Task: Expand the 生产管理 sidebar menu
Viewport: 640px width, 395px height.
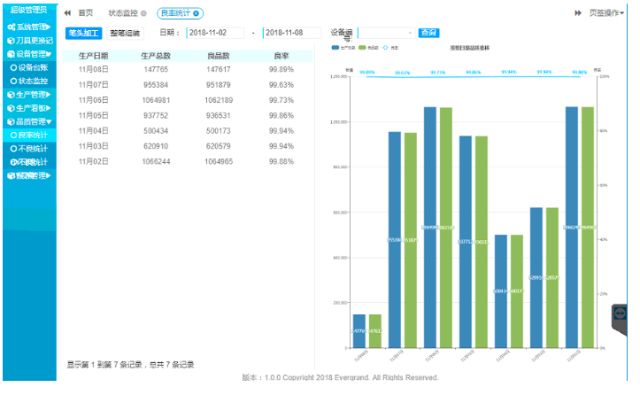Action: pos(29,95)
